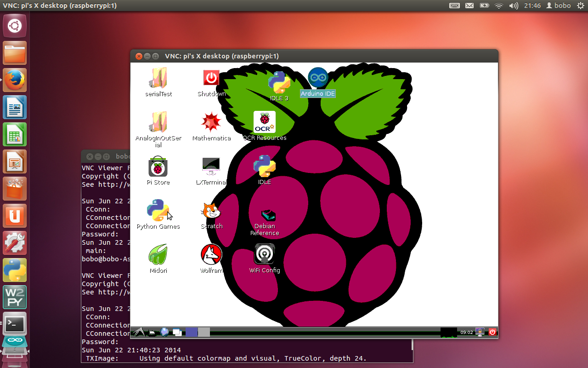Viewport: 588px width, 368px height.
Task: Maximize the VNC pi's X desktop window
Action: pyautogui.click(x=155, y=56)
